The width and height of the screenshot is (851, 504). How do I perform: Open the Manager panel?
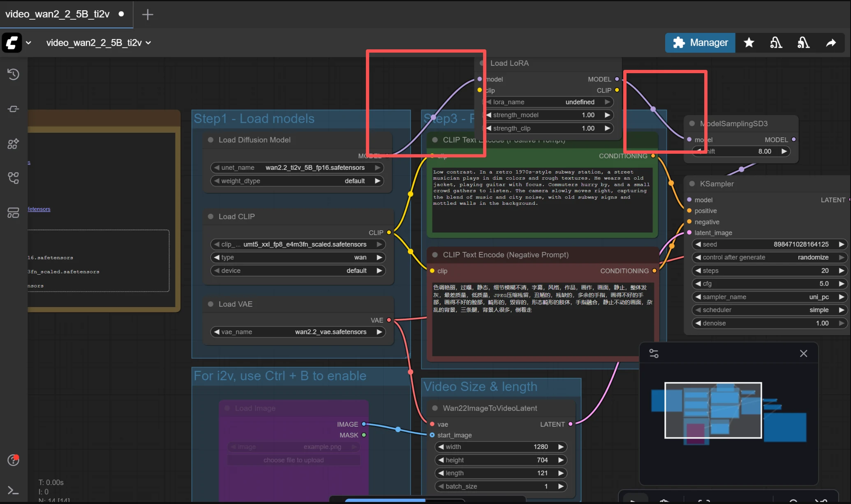pyautogui.click(x=700, y=43)
